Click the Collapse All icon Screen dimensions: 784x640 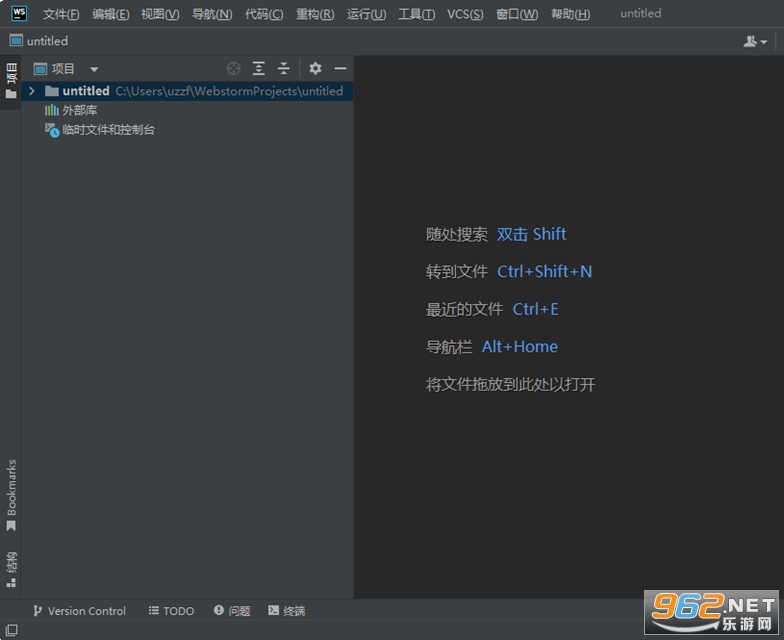pos(284,68)
